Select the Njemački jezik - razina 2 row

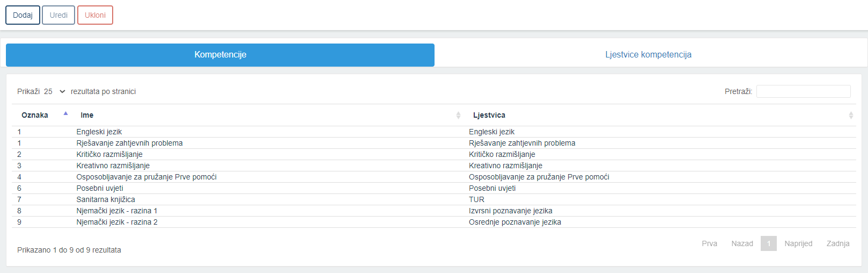(434, 222)
